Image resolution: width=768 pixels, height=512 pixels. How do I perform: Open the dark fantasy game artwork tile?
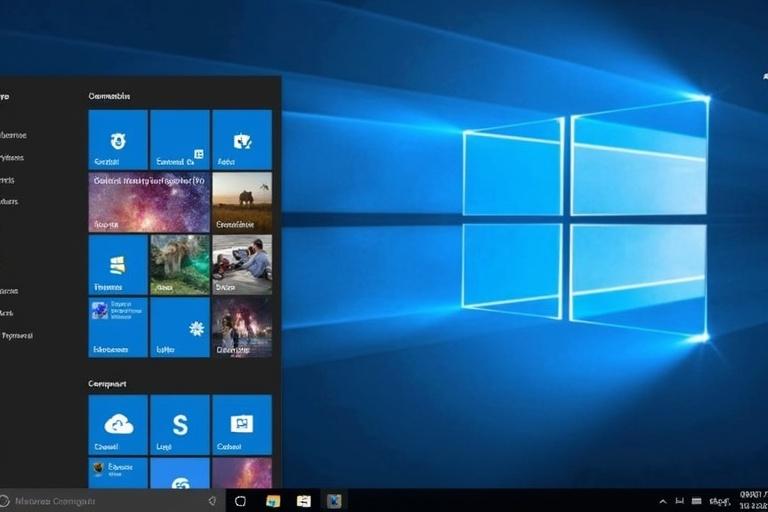pos(242,327)
